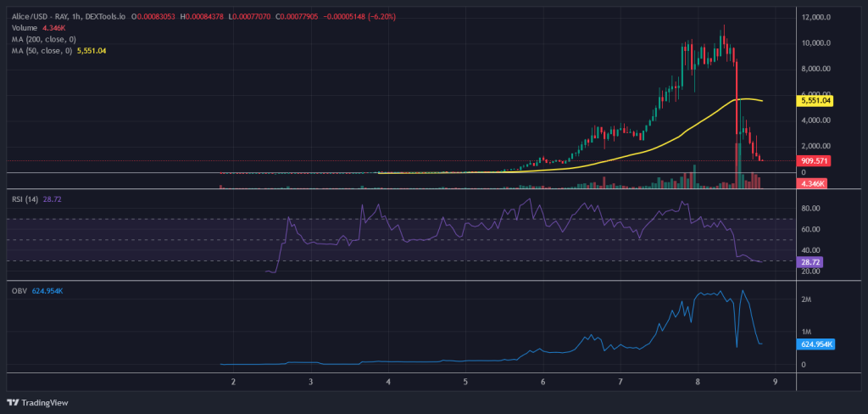Click the 80.00 RSI axis label
Image resolution: width=868 pixels, height=414 pixels.
point(810,209)
